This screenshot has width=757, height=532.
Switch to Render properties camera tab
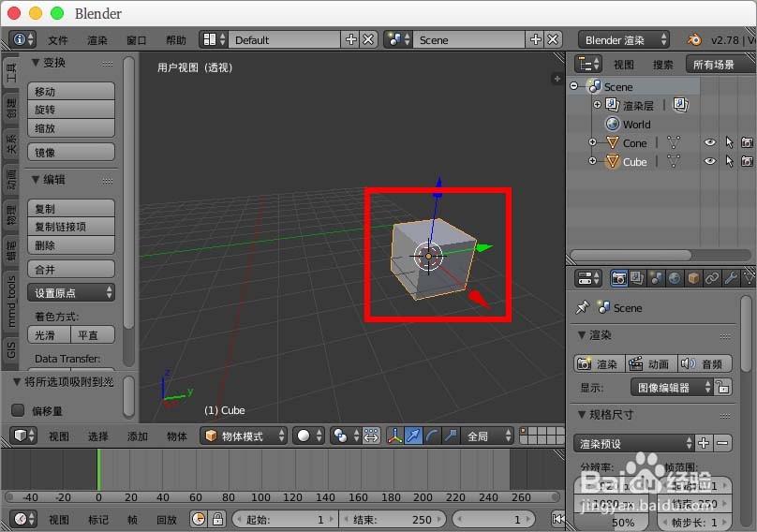point(618,278)
